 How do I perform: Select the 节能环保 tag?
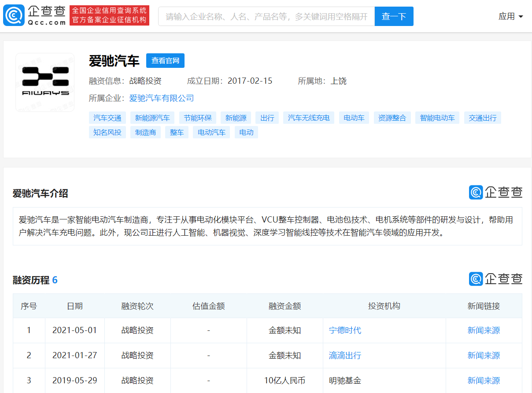[x=198, y=118]
